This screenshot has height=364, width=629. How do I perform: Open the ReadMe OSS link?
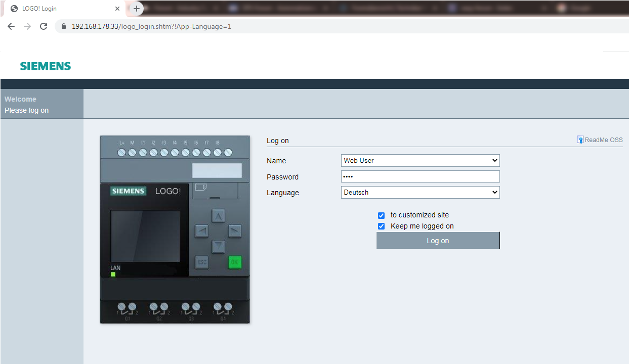pos(603,140)
